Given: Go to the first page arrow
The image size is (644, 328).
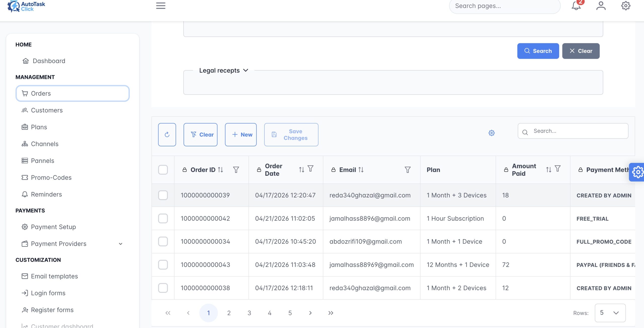Looking at the screenshot, I should click(168, 313).
